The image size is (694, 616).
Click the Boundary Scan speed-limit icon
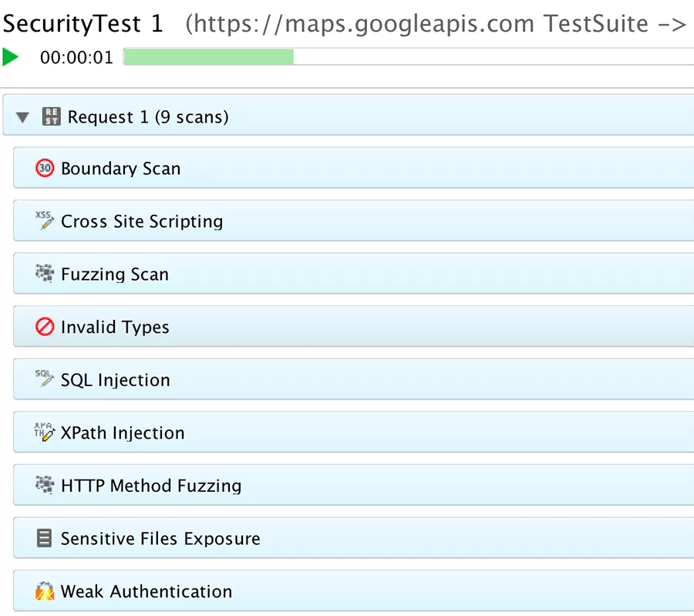(45, 168)
